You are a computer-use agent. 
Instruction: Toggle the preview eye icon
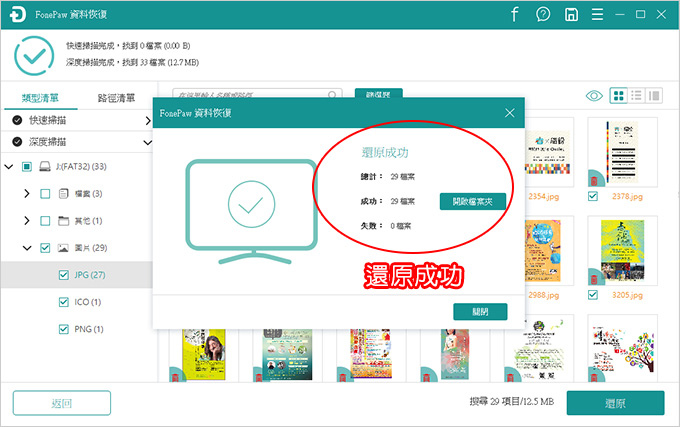coord(594,95)
